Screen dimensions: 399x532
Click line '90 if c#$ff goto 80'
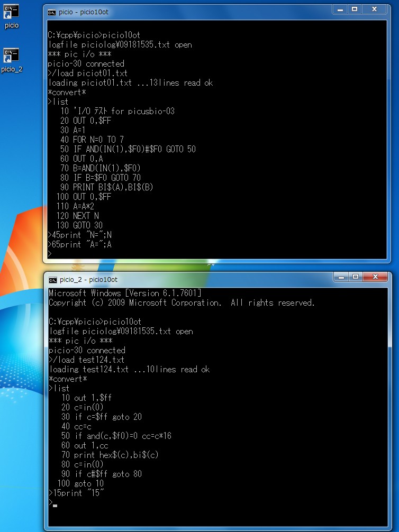coord(102,474)
